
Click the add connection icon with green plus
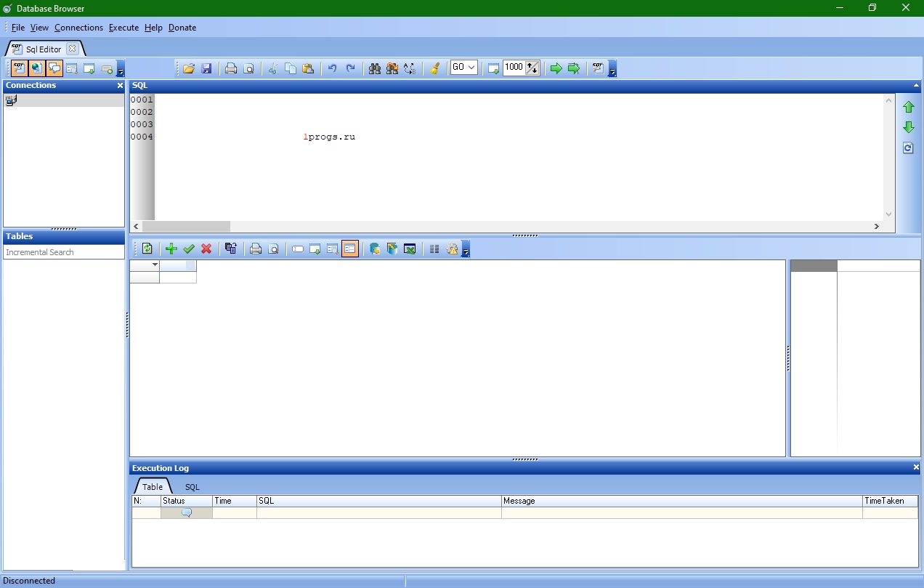coord(107,69)
